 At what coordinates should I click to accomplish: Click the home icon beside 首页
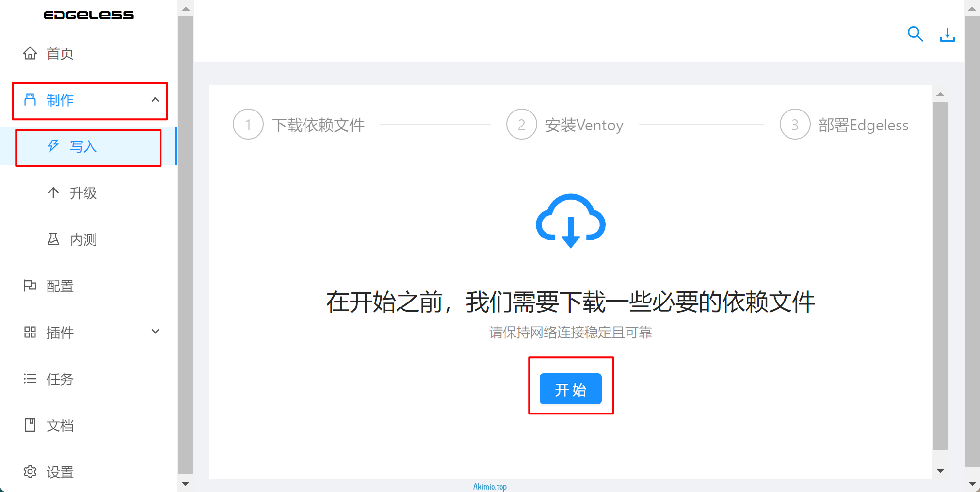30,53
